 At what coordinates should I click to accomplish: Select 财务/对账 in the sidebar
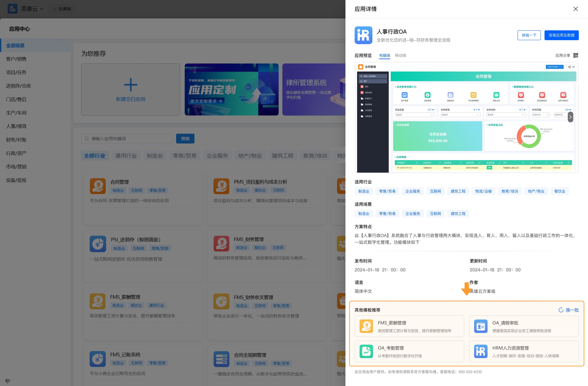click(35, 140)
